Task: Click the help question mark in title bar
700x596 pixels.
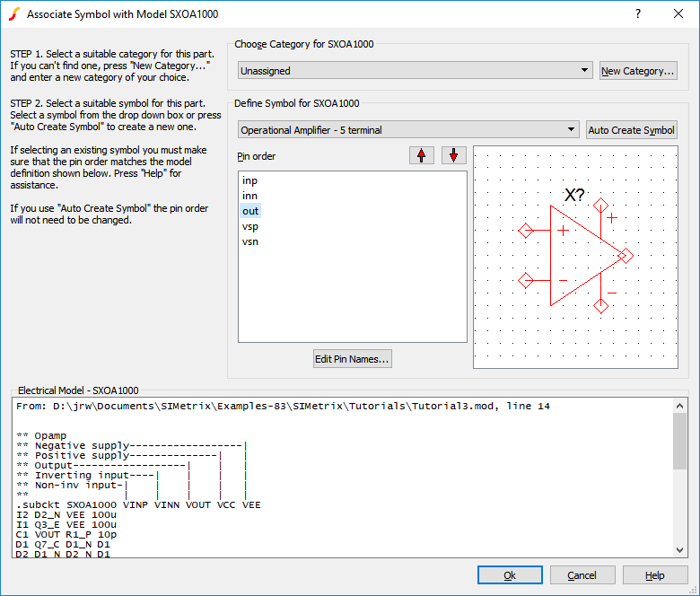Action: (638, 14)
